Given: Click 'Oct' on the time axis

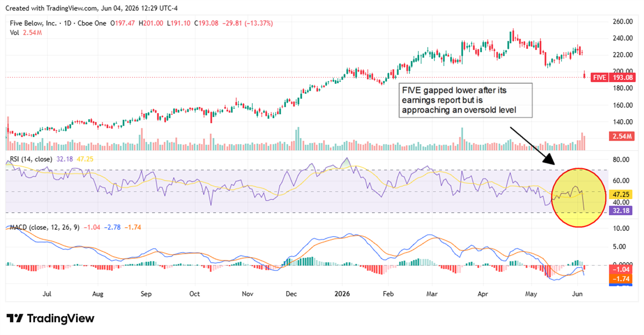Looking at the screenshot, I should (x=195, y=294).
